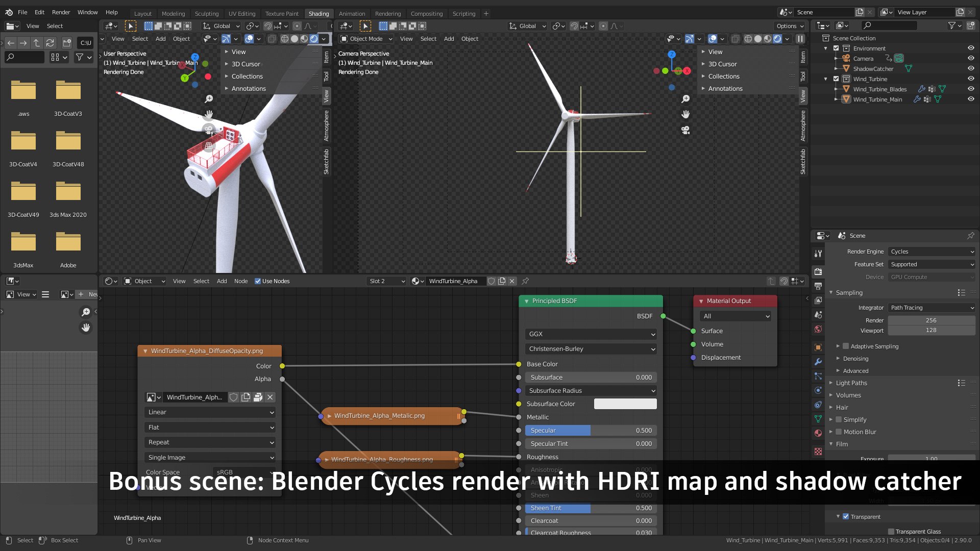
Task: Create new folder in file browser
Action: 67,43
